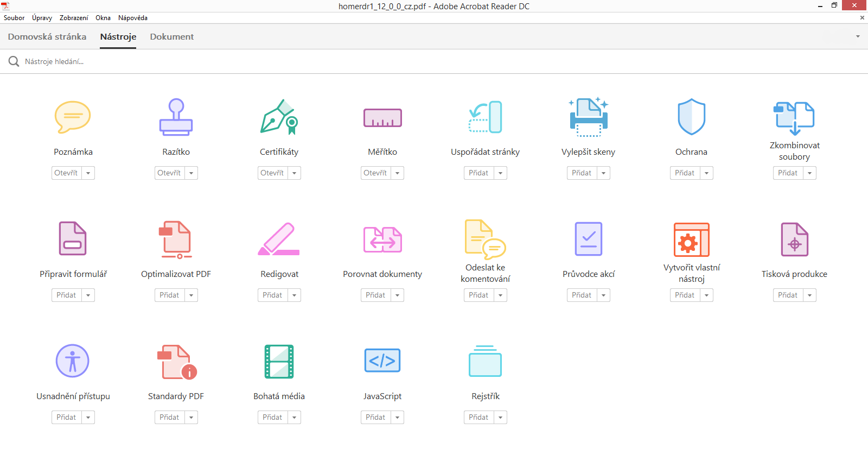The width and height of the screenshot is (868, 467).
Task: Open dropdown arrow under Redigovat
Action: tap(295, 295)
